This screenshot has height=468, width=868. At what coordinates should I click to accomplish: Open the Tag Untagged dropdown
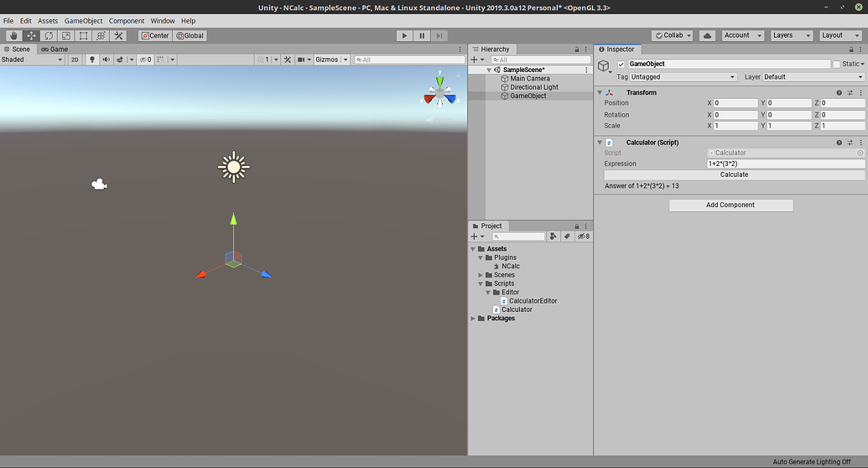[683, 77]
